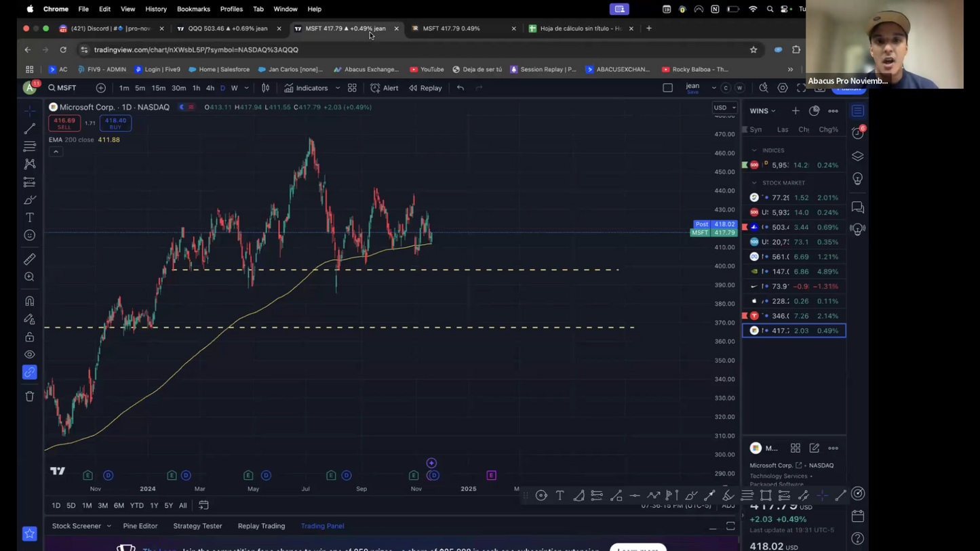Select the trend line drawing tool
The image size is (980, 551).
tap(30, 128)
